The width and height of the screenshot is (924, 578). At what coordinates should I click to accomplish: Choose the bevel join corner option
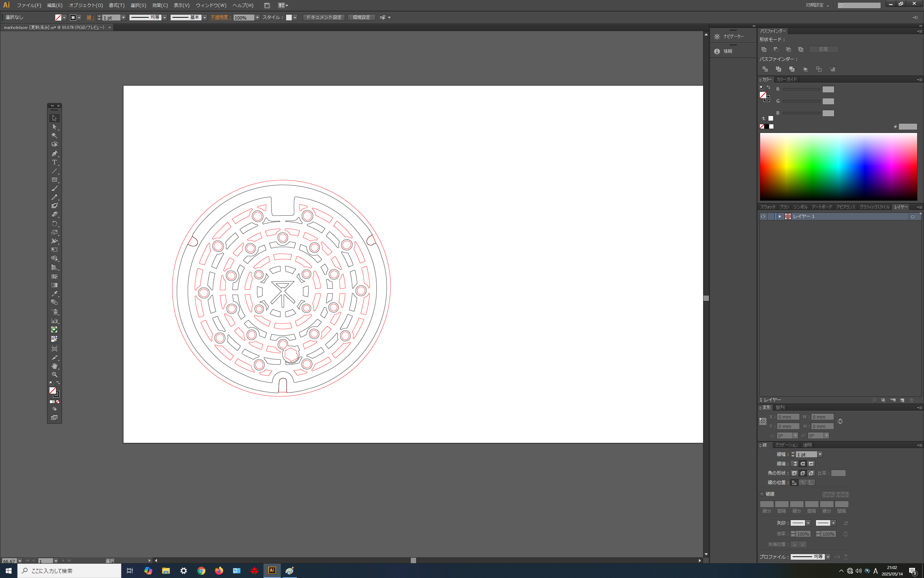click(811, 473)
